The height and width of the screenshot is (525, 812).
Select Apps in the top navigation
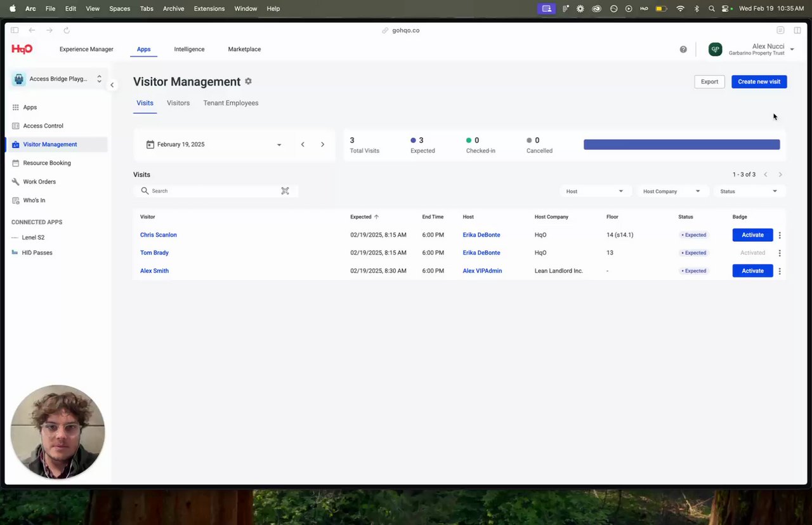(x=144, y=50)
